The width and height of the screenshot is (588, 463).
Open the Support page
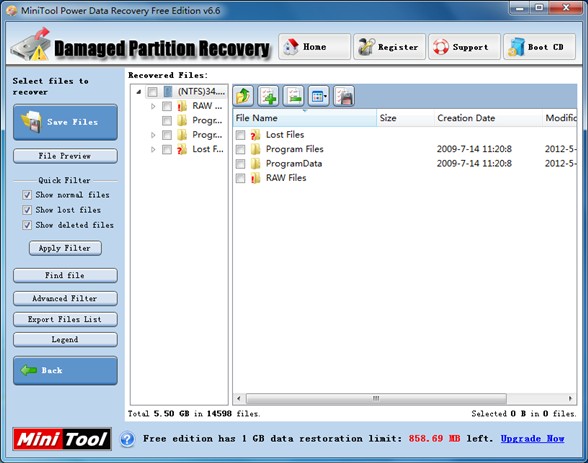pos(464,47)
